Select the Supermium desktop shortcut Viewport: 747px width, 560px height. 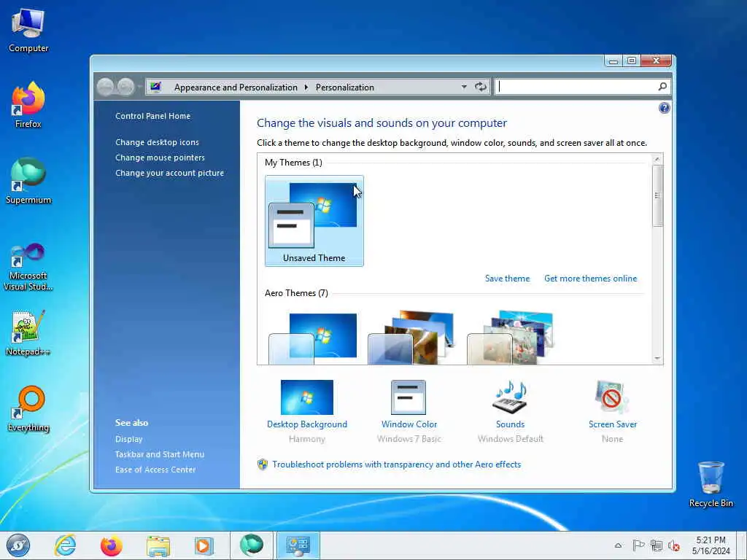click(x=28, y=181)
